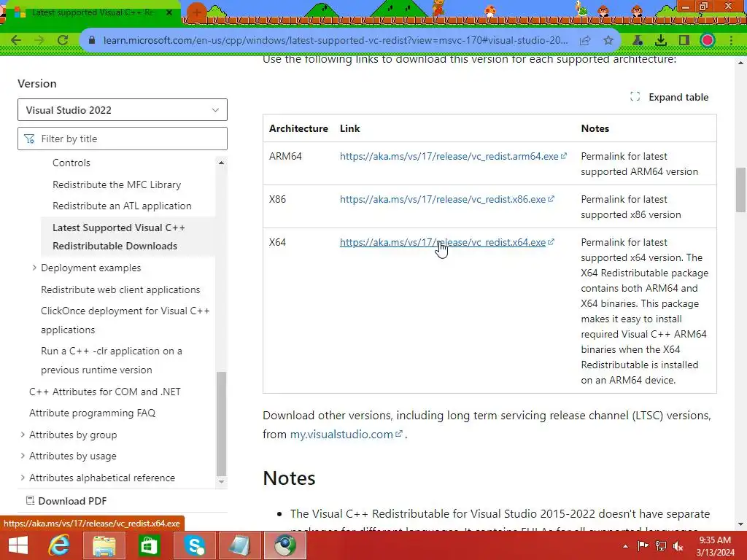Click the X86 architecture cell
This screenshot has height=560, width=747.
tap(277, 199)
